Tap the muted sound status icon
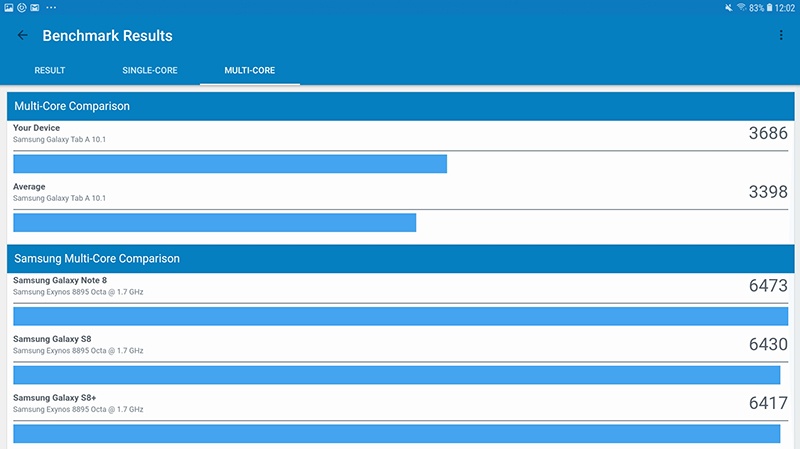This screenshot has width=800, height=449. [x=729, y=8]
